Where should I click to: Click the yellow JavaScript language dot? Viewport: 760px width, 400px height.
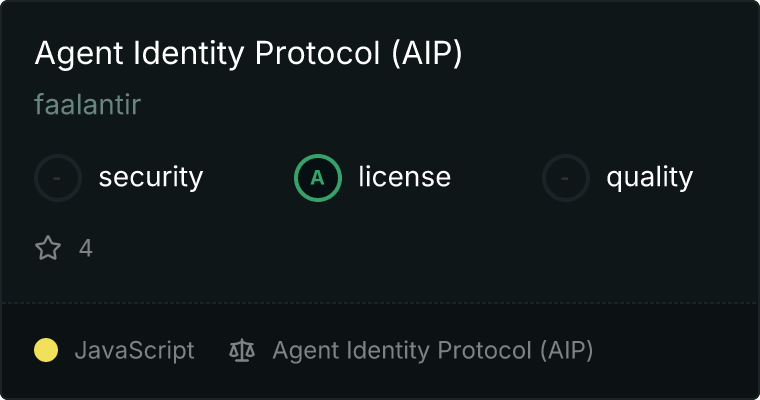click(46, 350)
